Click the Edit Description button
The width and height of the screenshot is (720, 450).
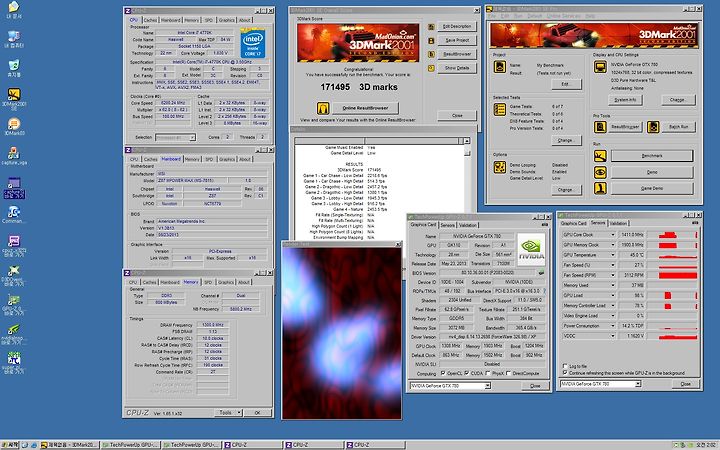[457, 27]
